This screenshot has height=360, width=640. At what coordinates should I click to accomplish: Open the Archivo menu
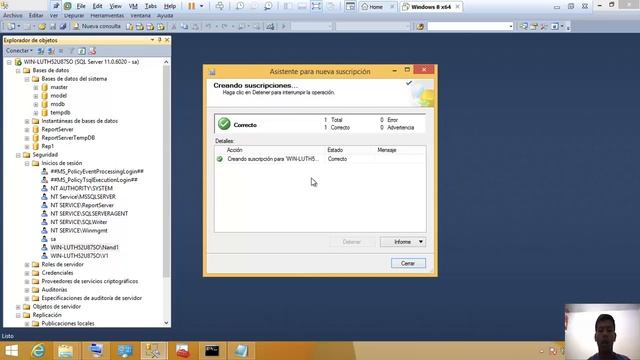[13, 16]
